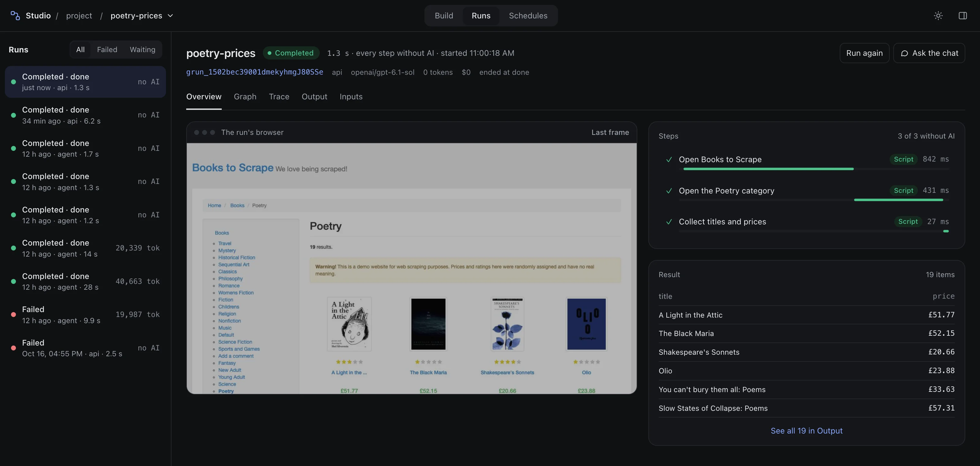Select the run with 20,339 tok
The height and width of the screenshot is (466, 980).
coord(85,248)
